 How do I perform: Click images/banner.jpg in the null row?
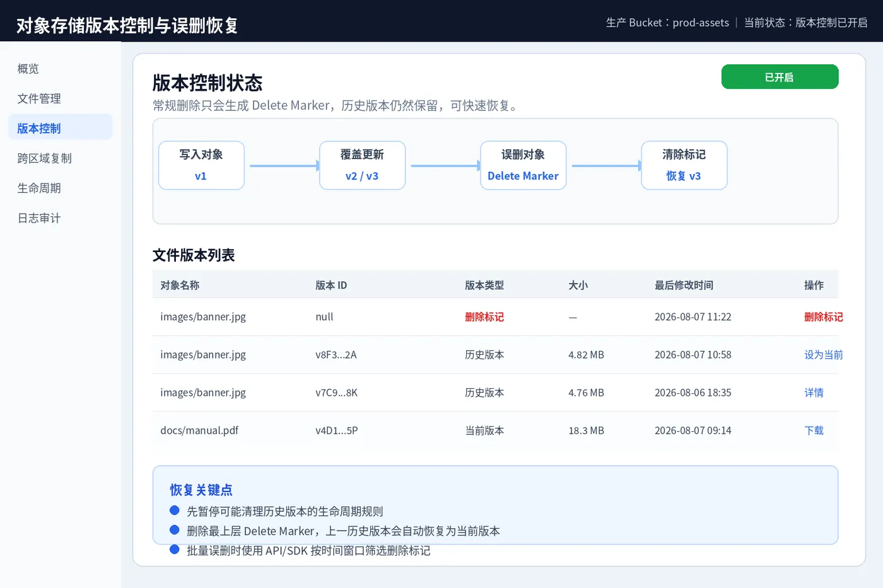pos(203,317)
